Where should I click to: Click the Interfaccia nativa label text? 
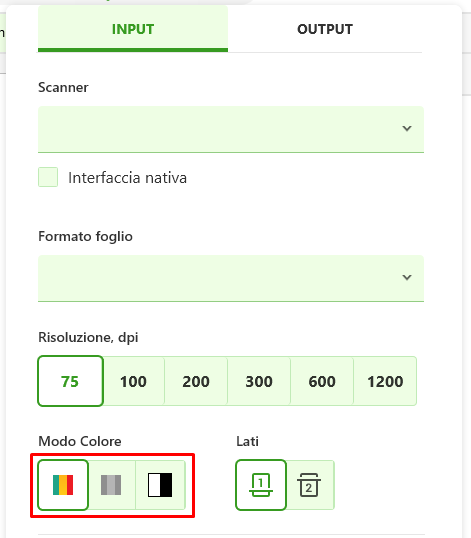pyautogui.click(x=127, y=178)
